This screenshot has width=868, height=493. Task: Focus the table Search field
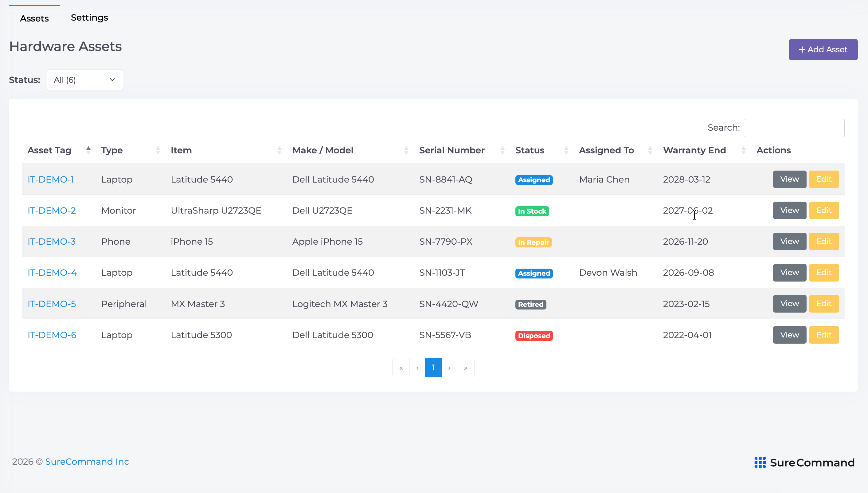[x=794, y=128]
